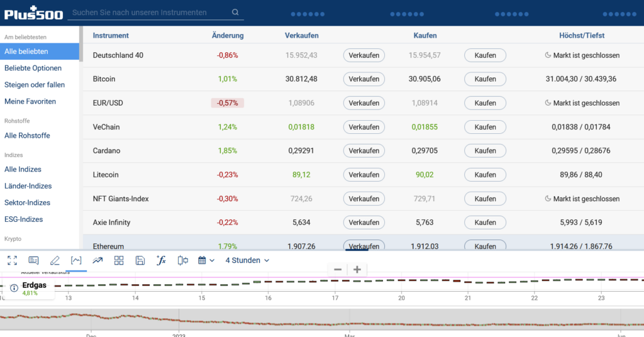644x337 pixels.
Task: Toggle the active chart view icon
Action: [x=76, y=260]
